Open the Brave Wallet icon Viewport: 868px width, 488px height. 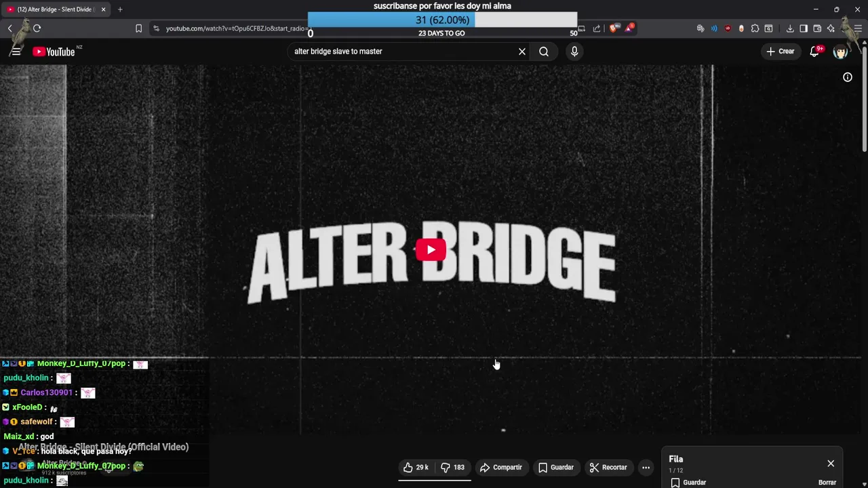[817, 28]
